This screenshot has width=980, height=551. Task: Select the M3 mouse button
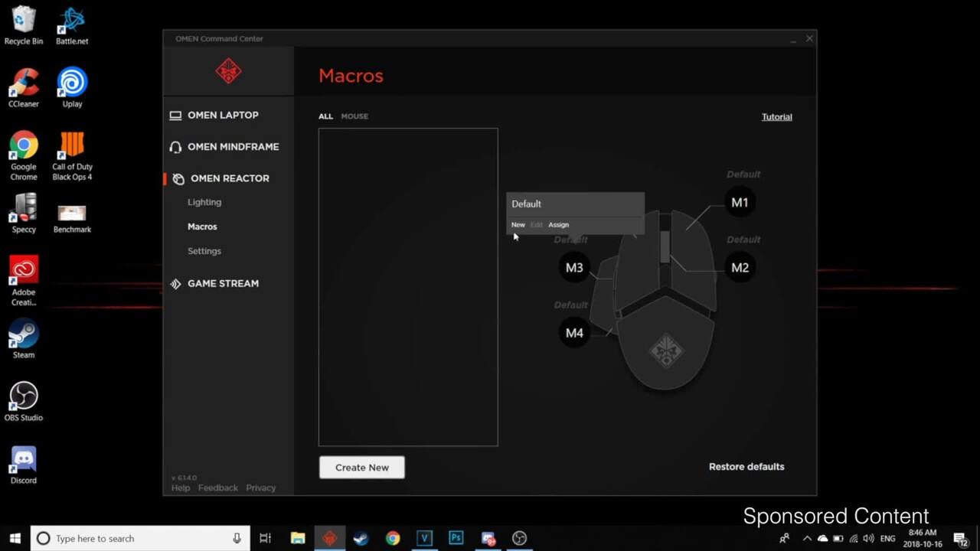[x=574, y=268]
